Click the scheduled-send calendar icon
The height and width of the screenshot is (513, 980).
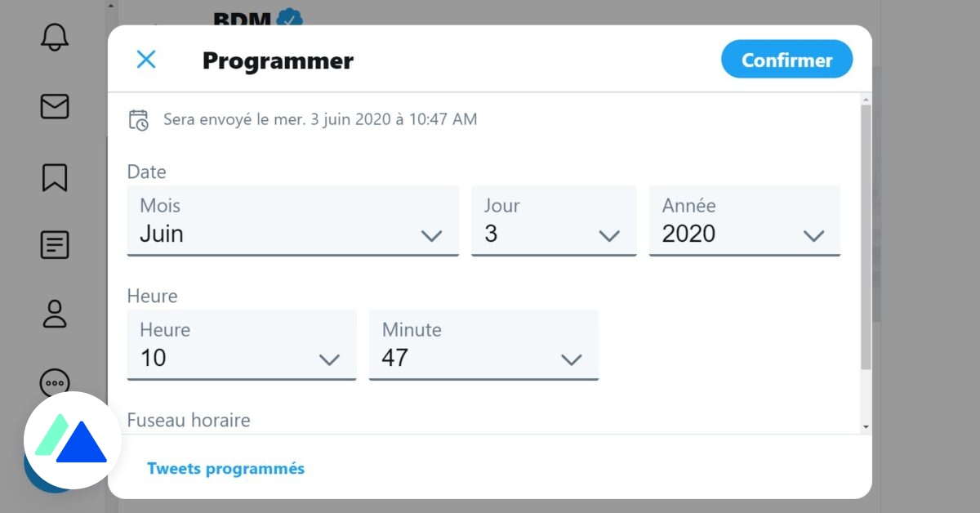click(139, 119)
